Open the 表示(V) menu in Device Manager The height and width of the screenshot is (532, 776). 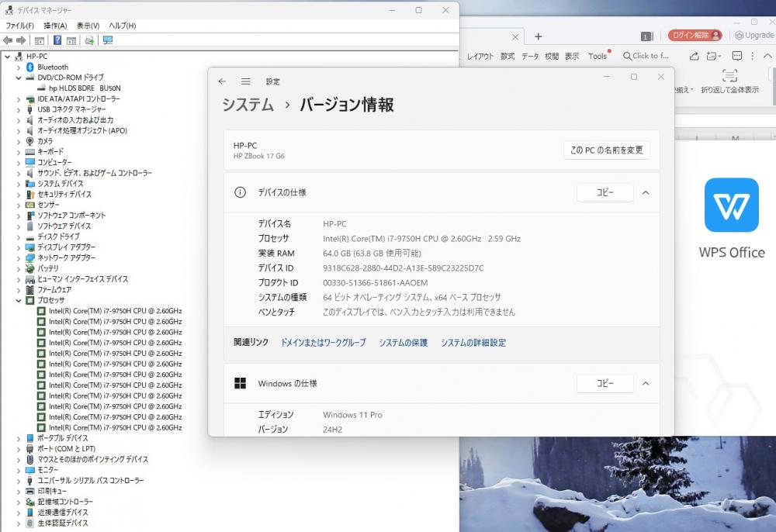pyautogui.click(x=88, y=26)
